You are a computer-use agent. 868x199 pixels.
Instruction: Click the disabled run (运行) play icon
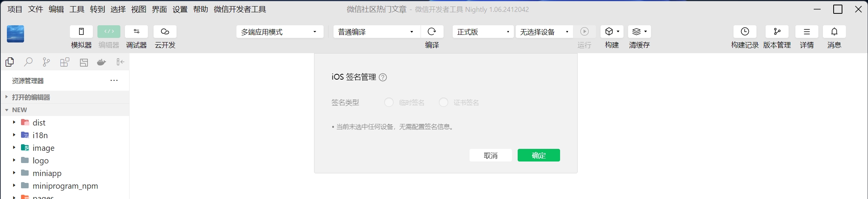[x=585, y=31]
